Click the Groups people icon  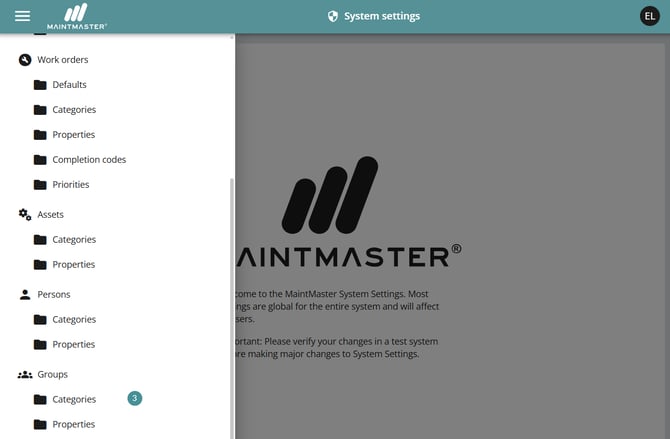25,375
